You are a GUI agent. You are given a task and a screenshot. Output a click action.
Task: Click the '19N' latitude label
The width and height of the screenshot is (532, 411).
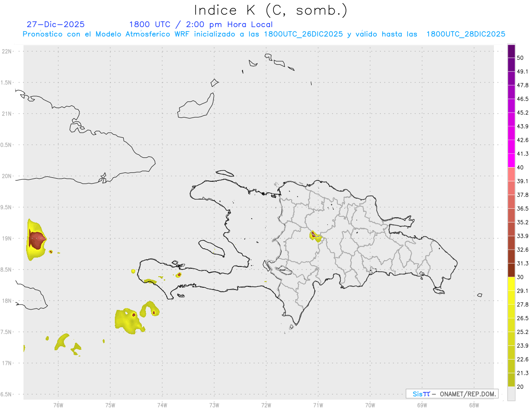pyautogui.click(x=8, y=238)
